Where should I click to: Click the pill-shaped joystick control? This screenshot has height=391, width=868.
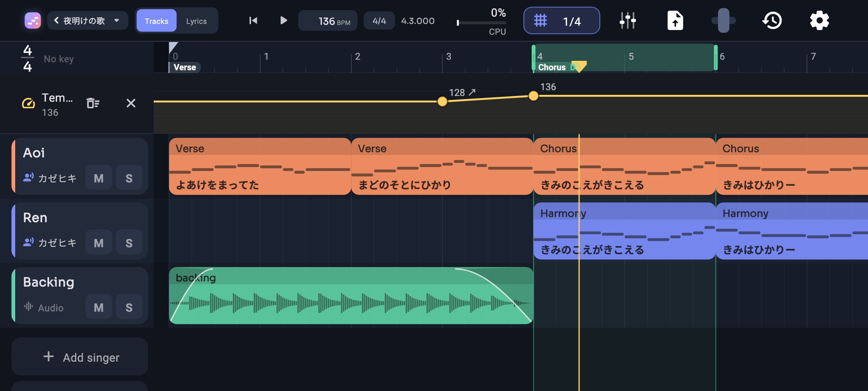pos(723,21)
